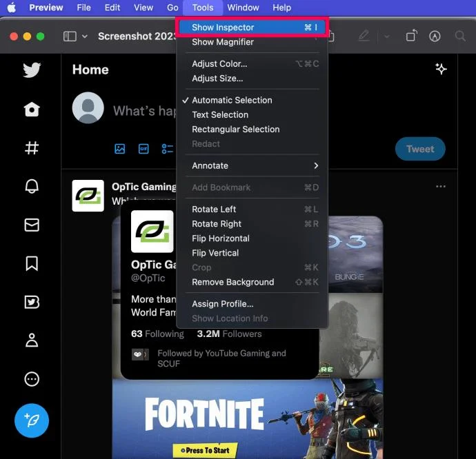
Task: Click the What's happening text field
Action: [144, 111]
